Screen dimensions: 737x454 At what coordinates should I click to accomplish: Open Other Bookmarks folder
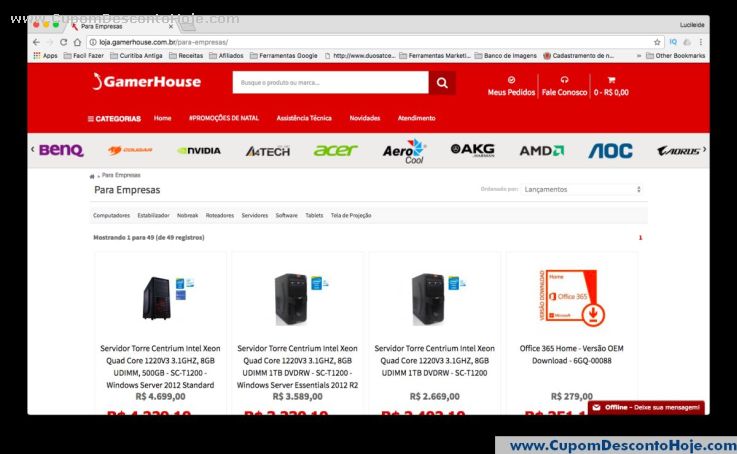coord(675,55)
